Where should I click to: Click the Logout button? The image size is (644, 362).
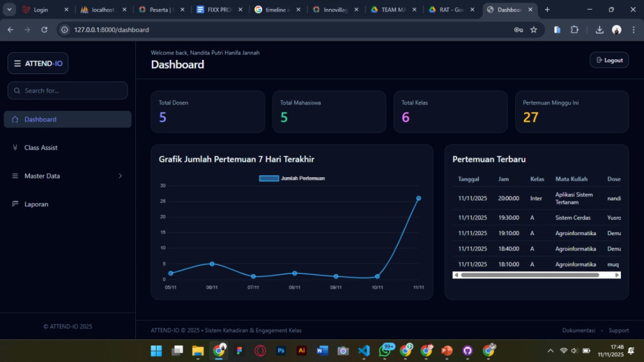click(609, 60)
